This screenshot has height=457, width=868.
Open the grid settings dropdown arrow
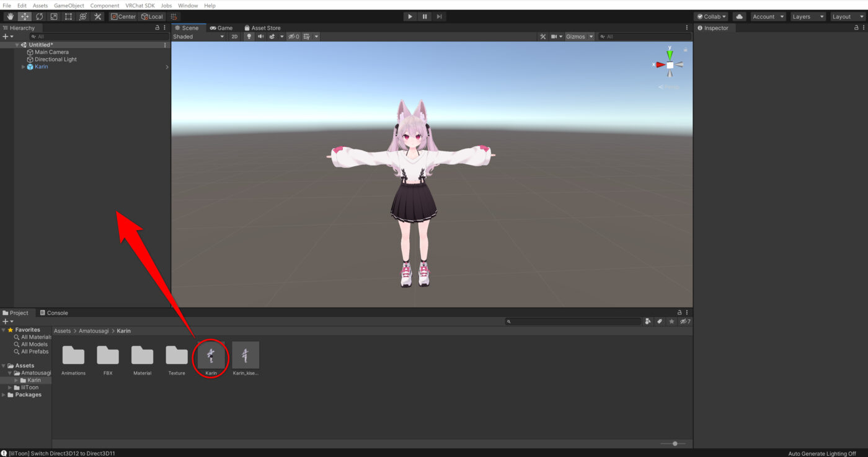tap(316, 37)
